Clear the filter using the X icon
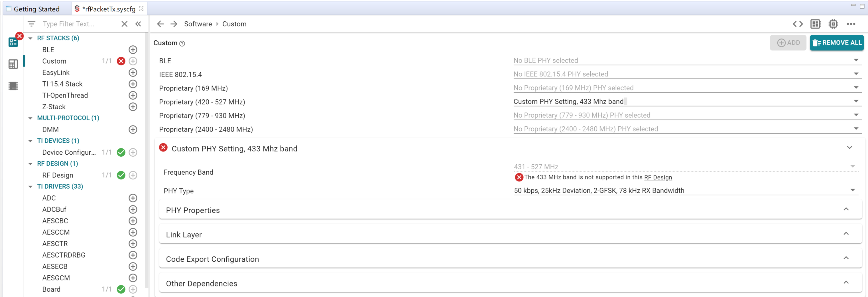This screenshot has width=868, height=297. (x=124, y=24)
